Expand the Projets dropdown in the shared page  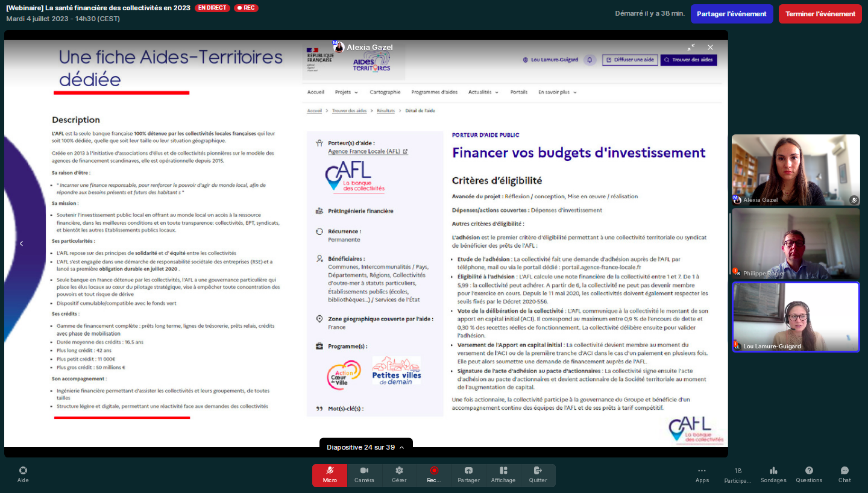[x=347, y=92]
